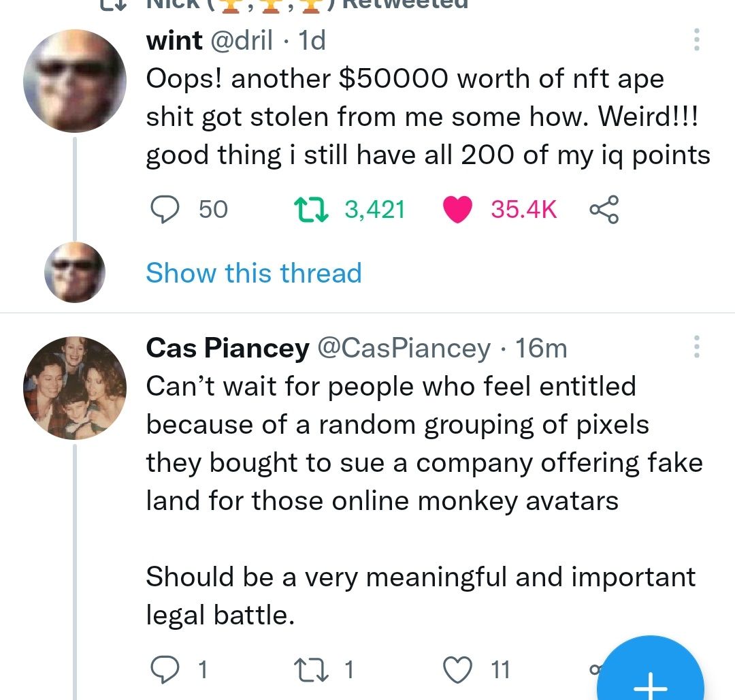The height and width of the screenshot is (700, 735).
Task: Open the @CasPiancey handle
Action: [x=404, y=348]
